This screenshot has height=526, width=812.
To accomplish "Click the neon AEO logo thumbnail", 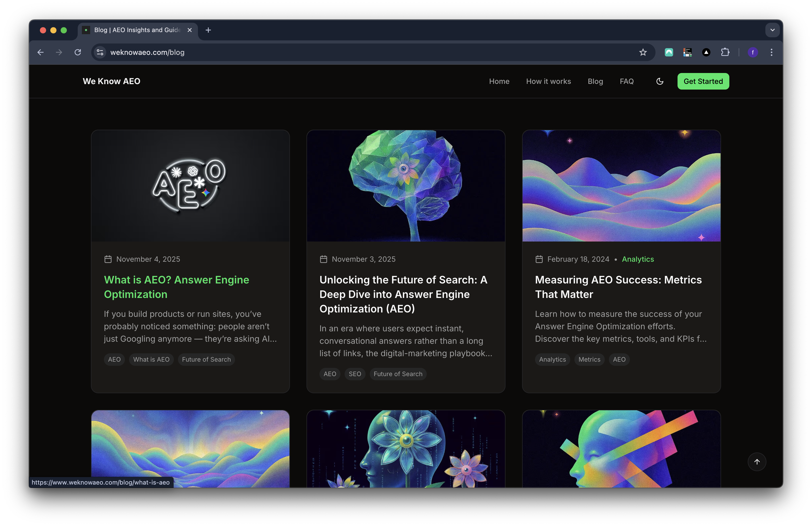I will click(x=190, y=185).
